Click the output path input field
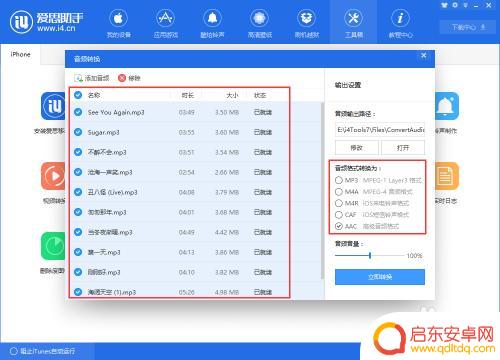 pyautogui.click(x=380, y=130)
